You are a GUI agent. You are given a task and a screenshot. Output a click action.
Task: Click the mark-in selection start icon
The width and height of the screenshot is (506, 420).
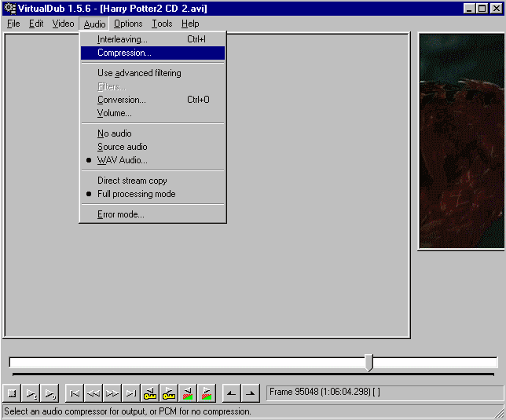231,393
